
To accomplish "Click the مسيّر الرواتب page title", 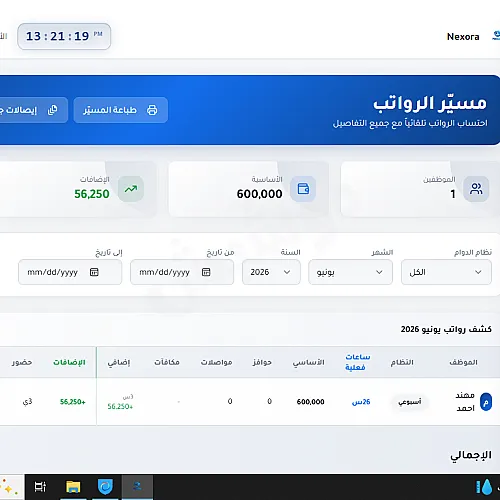I will tap(430, 103).
